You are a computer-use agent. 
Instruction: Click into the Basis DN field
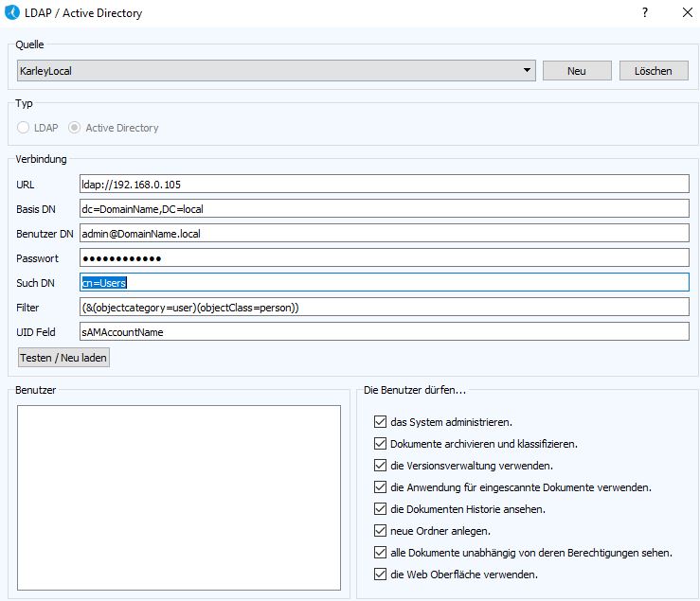[385, 208]
